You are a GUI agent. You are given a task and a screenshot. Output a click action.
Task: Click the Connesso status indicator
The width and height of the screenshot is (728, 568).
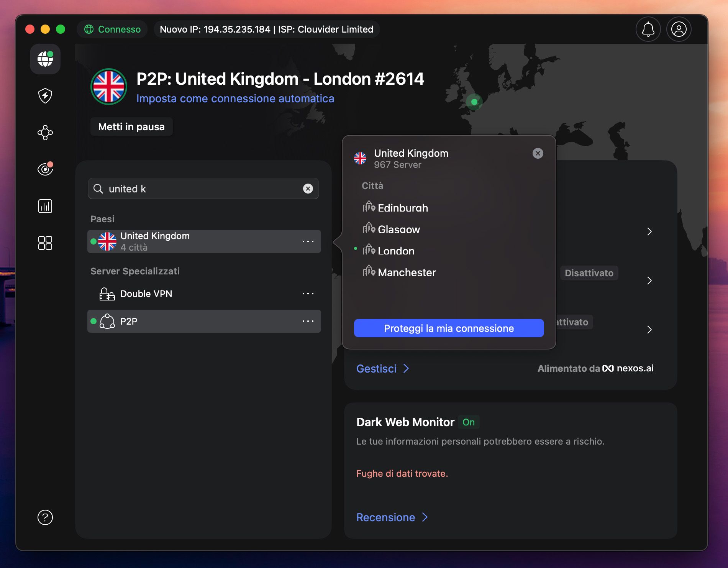coord(112,29)
